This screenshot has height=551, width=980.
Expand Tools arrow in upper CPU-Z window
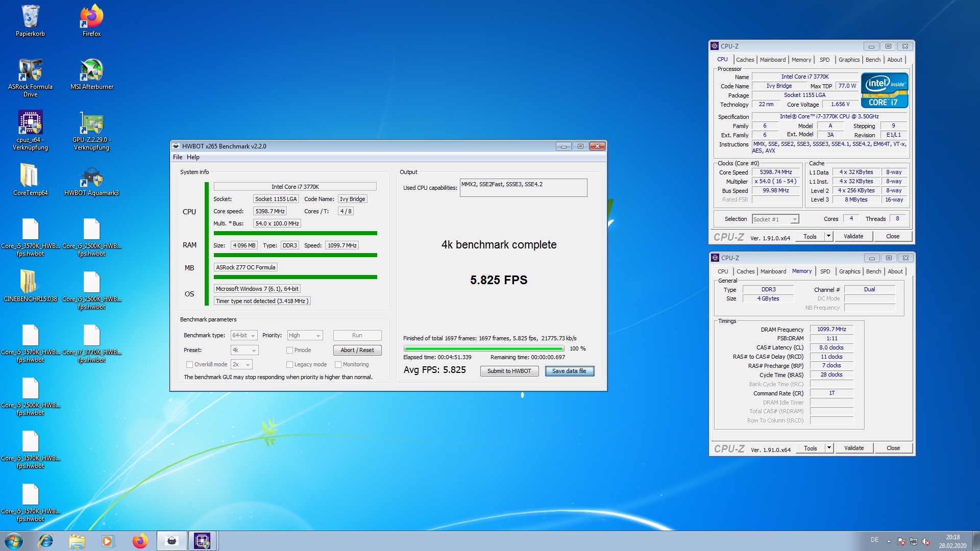coord(828,237)
